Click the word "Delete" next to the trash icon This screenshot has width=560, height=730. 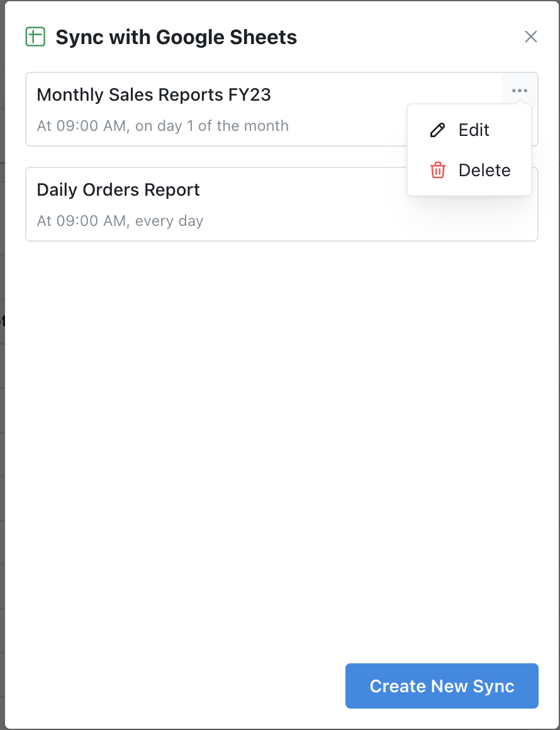pyautogui.click(x=484, y=171)
